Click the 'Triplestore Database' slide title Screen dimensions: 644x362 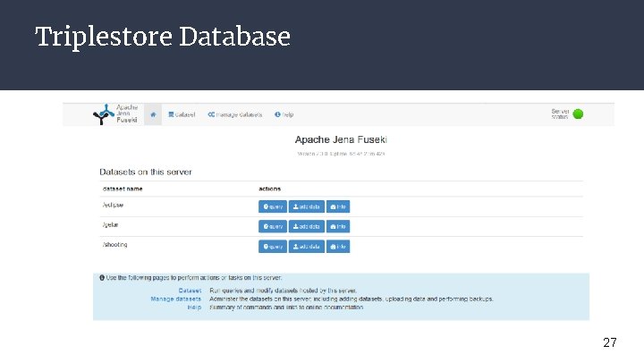[163, 36]
